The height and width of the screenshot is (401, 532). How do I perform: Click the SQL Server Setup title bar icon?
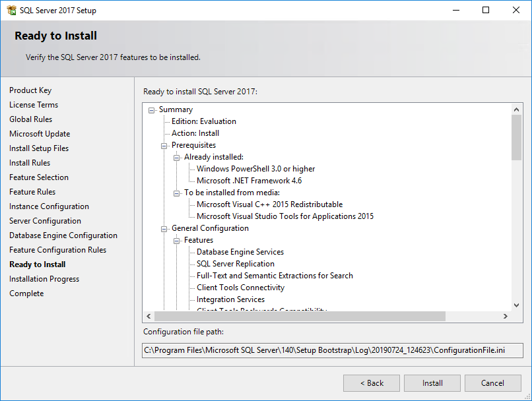11,10
